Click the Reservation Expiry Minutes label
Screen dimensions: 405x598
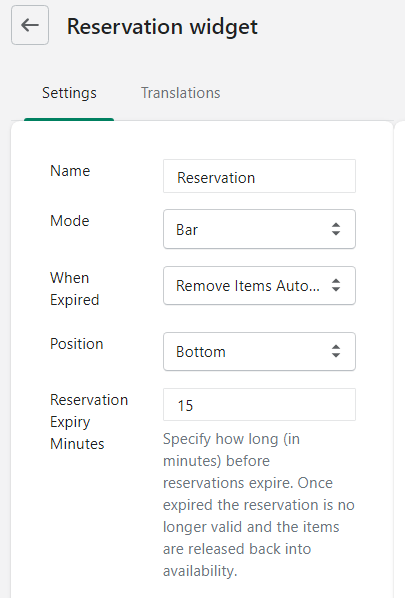pyautogui.click(x=89, y=422)
